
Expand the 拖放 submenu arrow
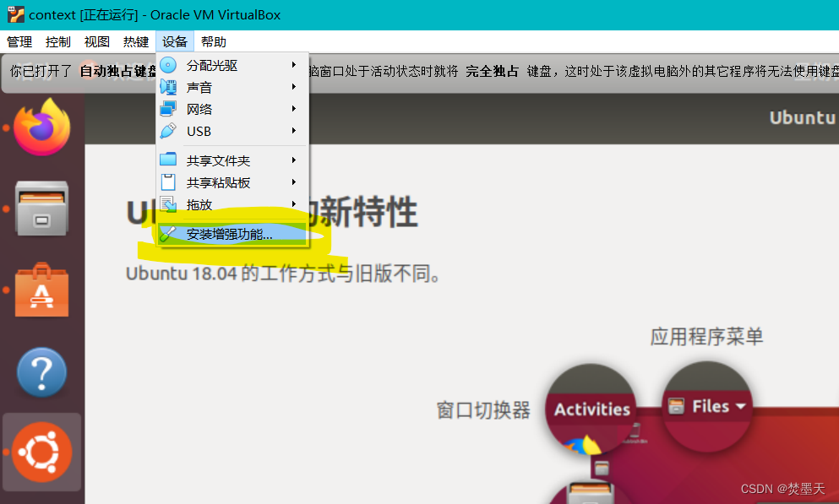tap(294, 204)
